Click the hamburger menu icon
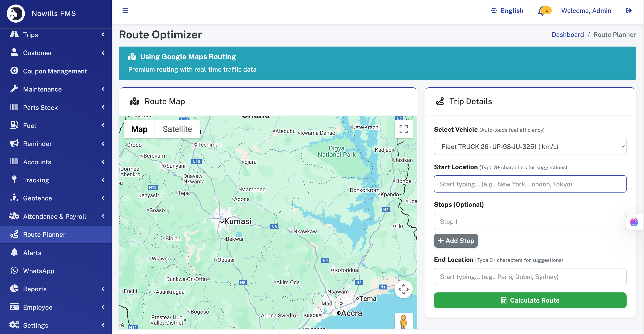The image size is (644, 334). pyautogui.click(x=125, y=10)
